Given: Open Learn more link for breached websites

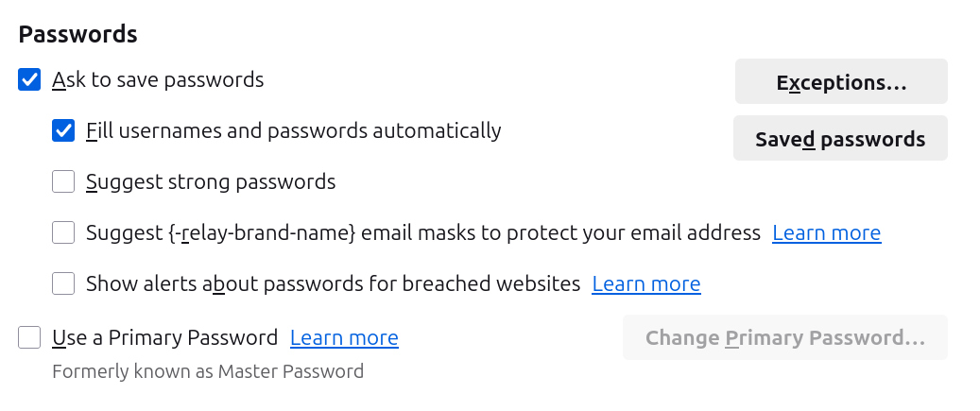Looking at the screenshot, I should [x=646, y=283].
